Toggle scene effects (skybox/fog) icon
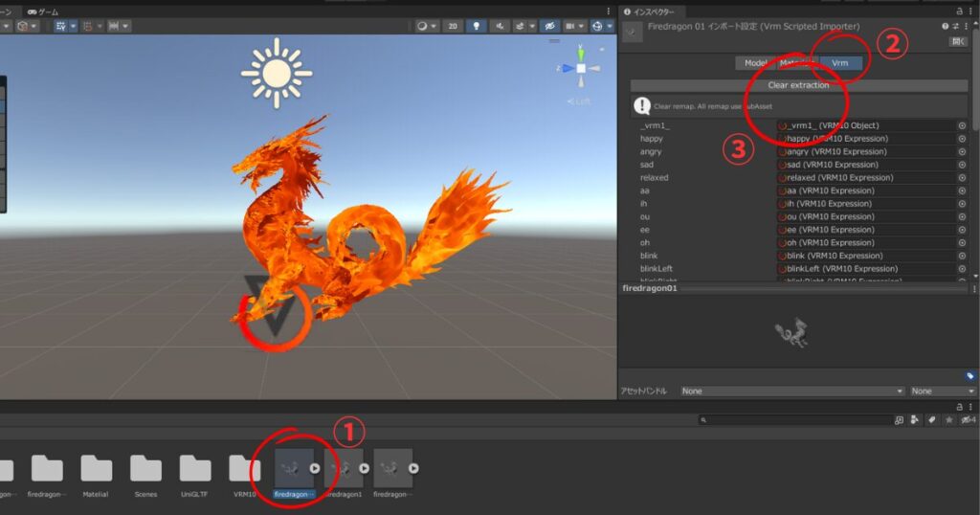The width and height of the screenshot is (980, 515). coord(520,26)
